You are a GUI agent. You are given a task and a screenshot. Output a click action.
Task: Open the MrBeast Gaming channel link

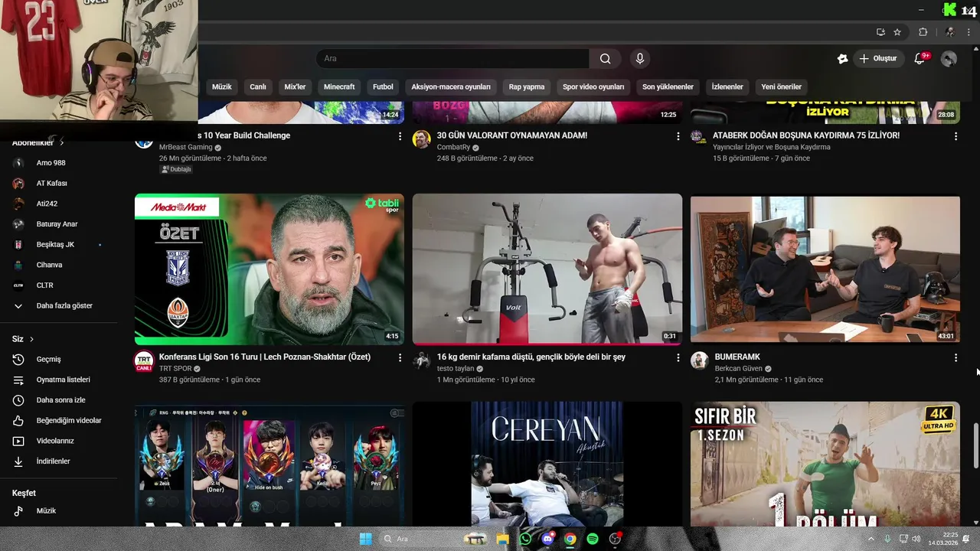pyautogui.click(x=185, y=147)
